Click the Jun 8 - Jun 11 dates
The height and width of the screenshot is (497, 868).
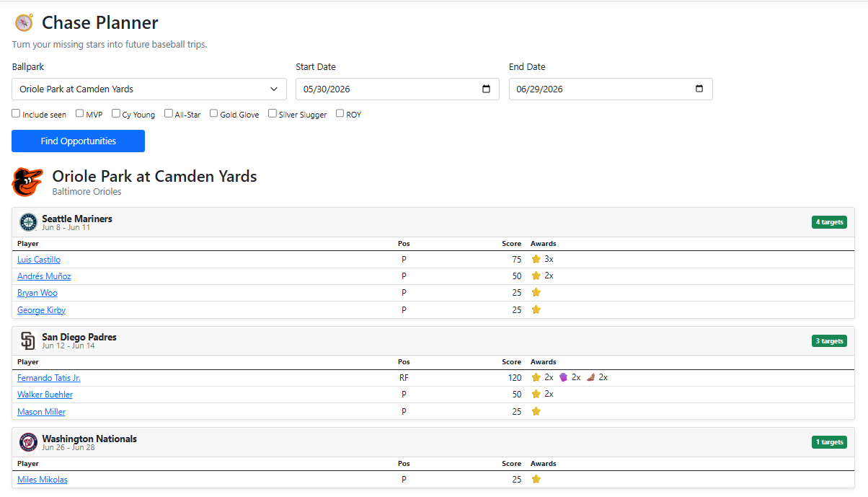(x=66, y=227)
